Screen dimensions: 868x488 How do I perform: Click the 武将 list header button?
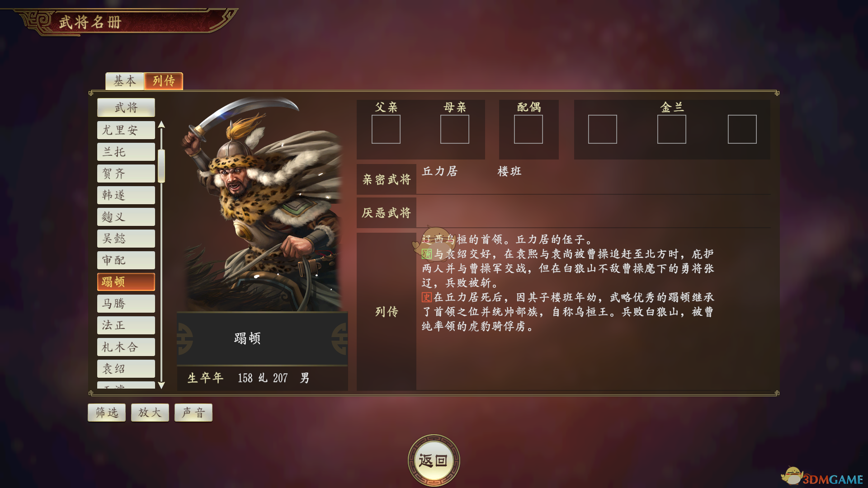click(126, 108)
